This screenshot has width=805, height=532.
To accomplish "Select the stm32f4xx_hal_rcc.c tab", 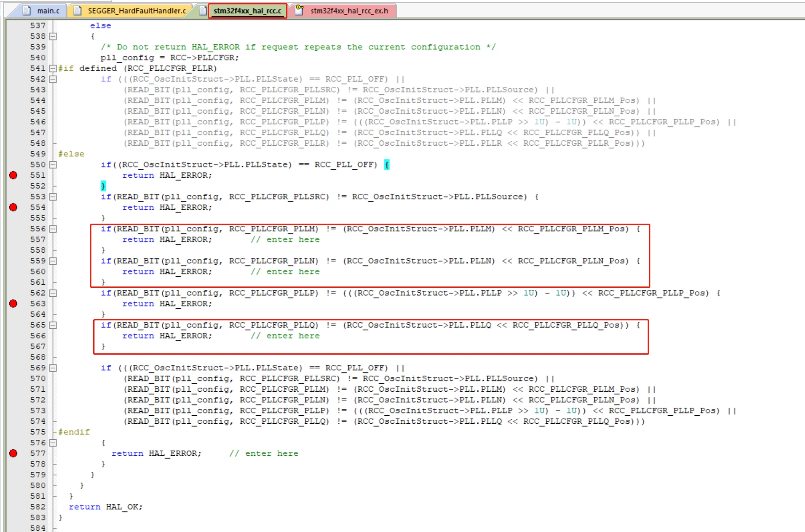I will pos(247,11).
